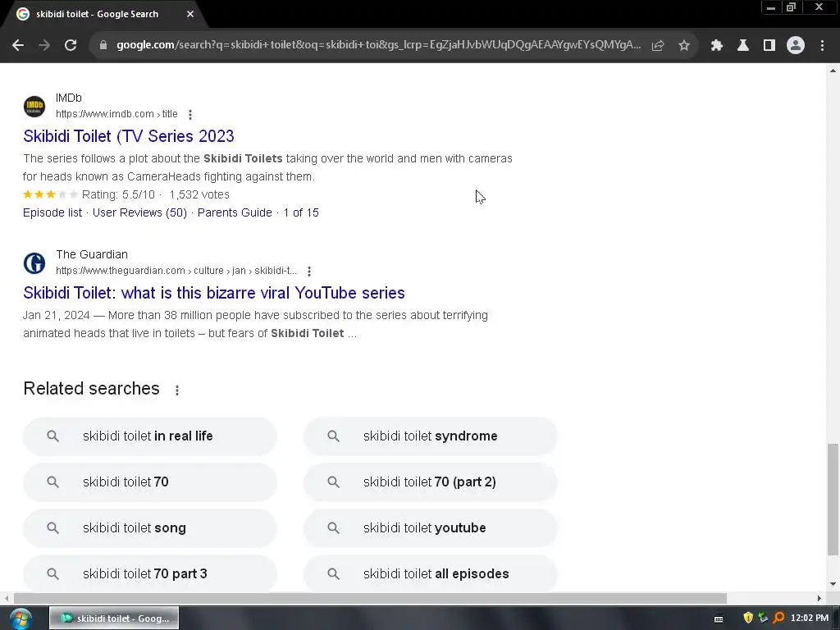840x630 pixels.
Task: Click the vertical scrollbar thumb
Action: coord(833,500)
